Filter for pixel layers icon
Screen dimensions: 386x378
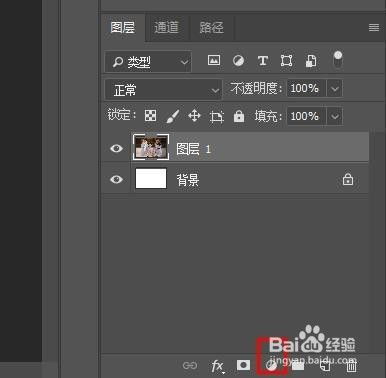point(214,60)
